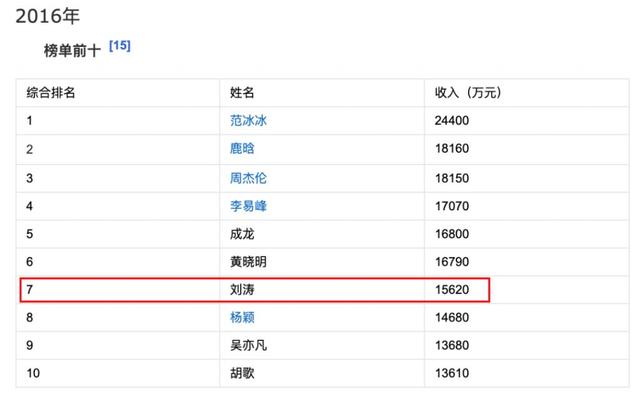
Task: Open the 周杰伦 link
Action: 248,178
